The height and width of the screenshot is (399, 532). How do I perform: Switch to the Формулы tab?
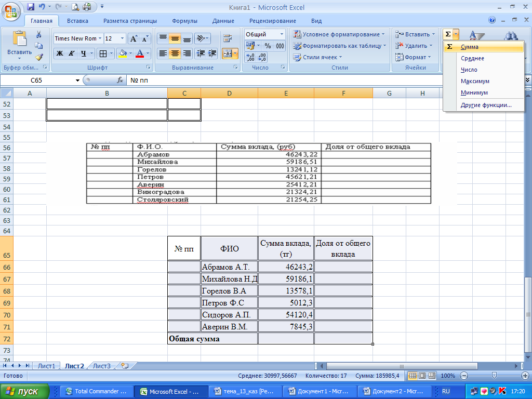[184, 21]
